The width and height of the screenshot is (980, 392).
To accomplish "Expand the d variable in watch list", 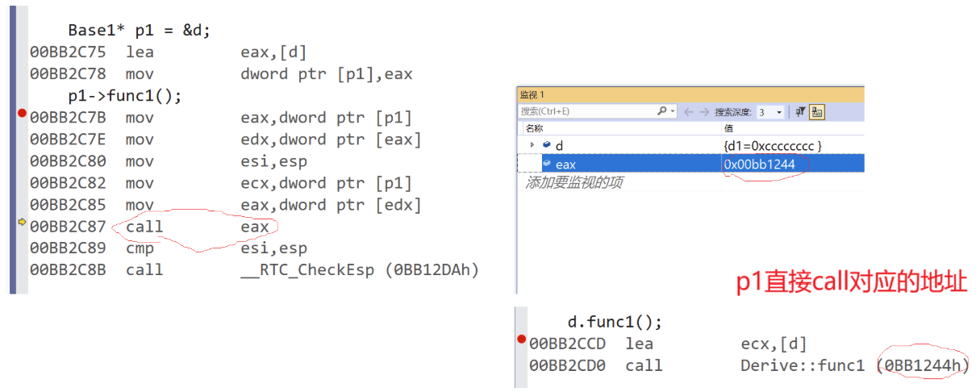I will tap(532, 145).
